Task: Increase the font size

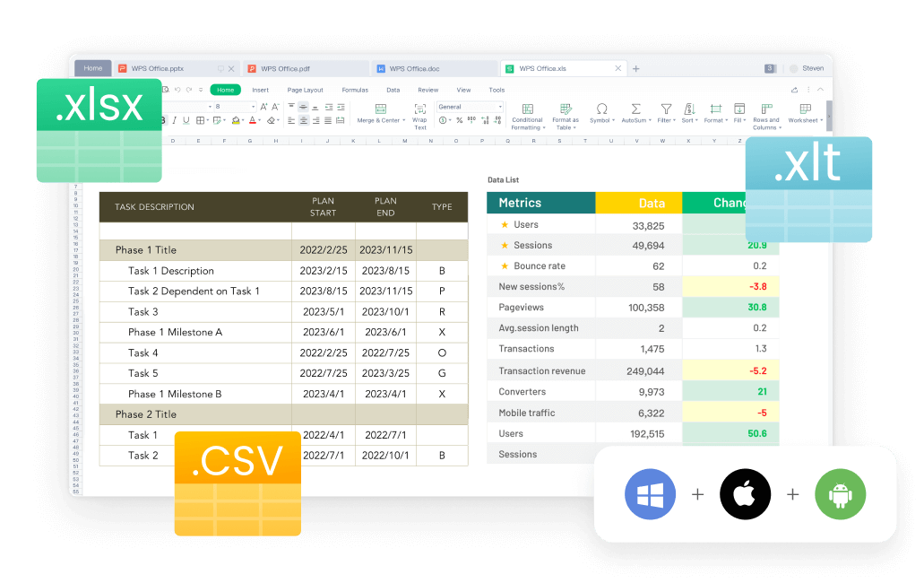Action: point(263,107)
